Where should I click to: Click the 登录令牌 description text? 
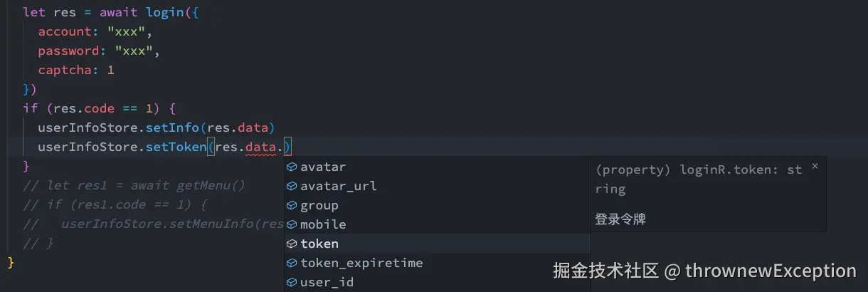click(620, 219)
